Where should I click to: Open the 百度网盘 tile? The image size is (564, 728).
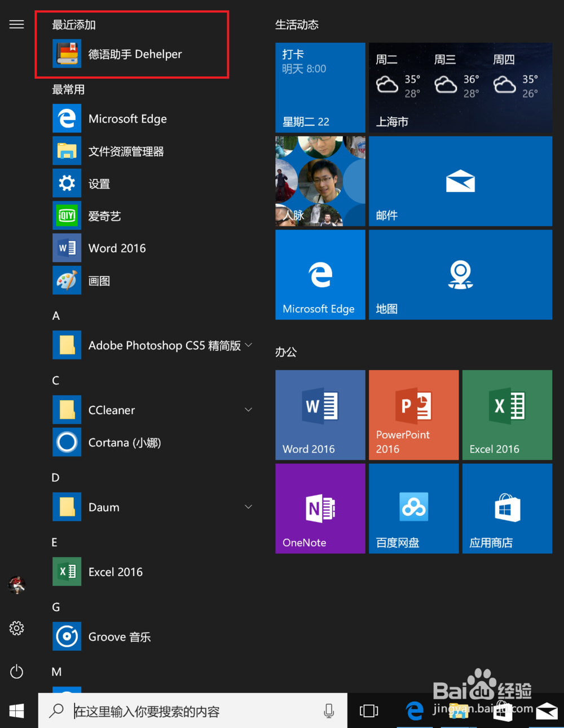(x=413, y=508)
